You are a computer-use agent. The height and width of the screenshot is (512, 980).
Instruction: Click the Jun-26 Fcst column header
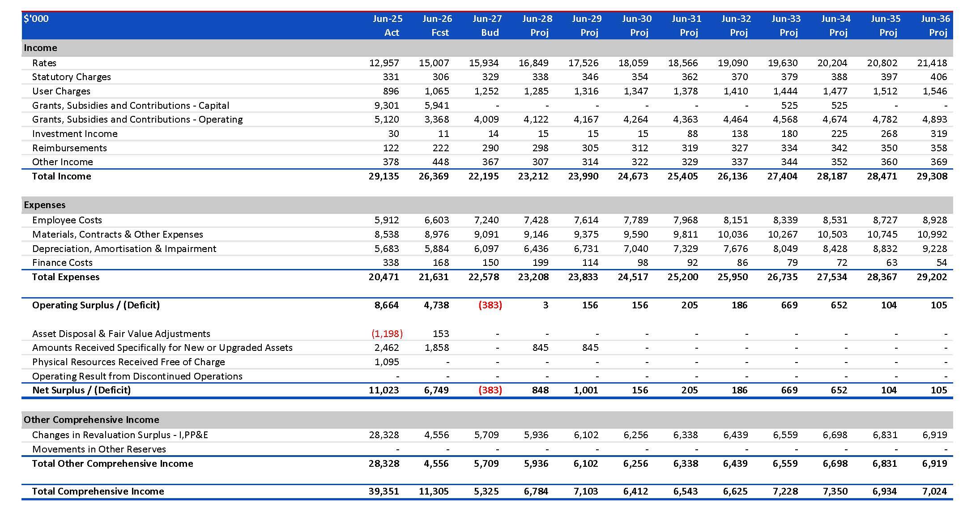click(x=437, y=26)
